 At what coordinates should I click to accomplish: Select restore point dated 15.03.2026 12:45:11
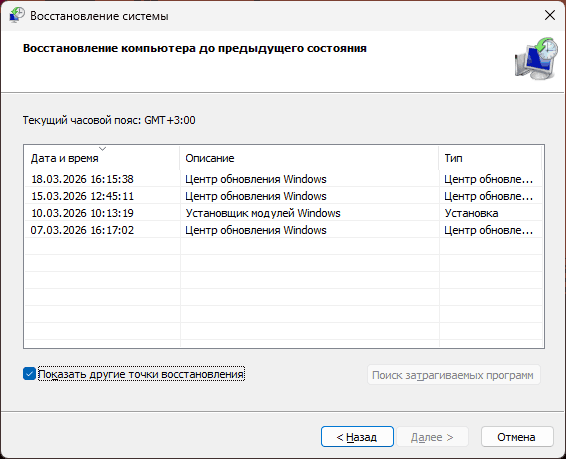pos(283,196)
